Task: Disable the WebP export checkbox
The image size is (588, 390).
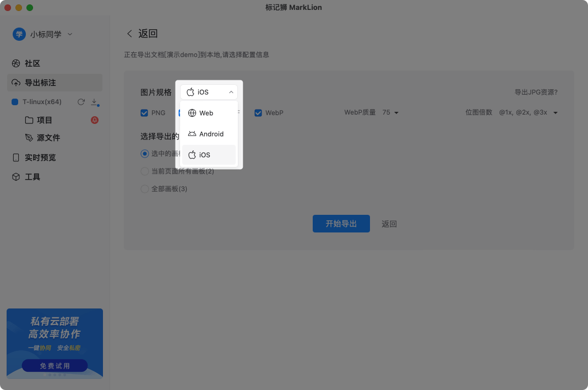Action: (258, 112)
